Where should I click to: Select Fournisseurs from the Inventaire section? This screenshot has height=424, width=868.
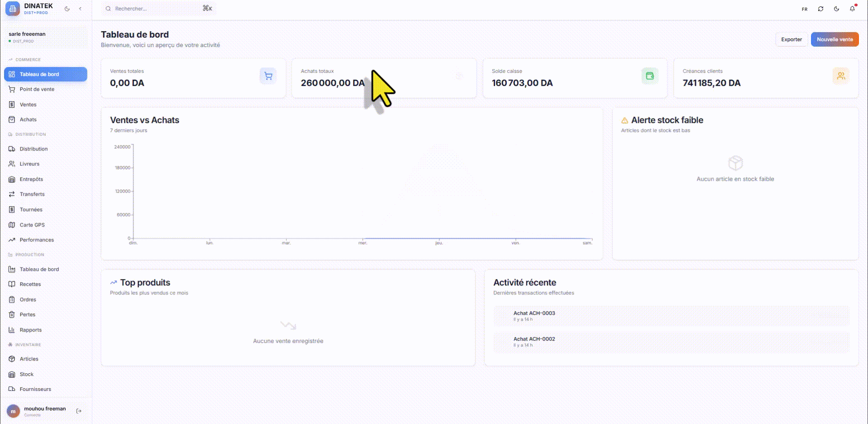35,389
